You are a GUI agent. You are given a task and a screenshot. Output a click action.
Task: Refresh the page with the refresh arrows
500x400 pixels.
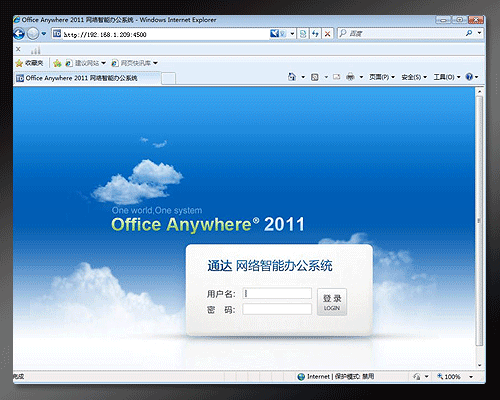[315, 34]
